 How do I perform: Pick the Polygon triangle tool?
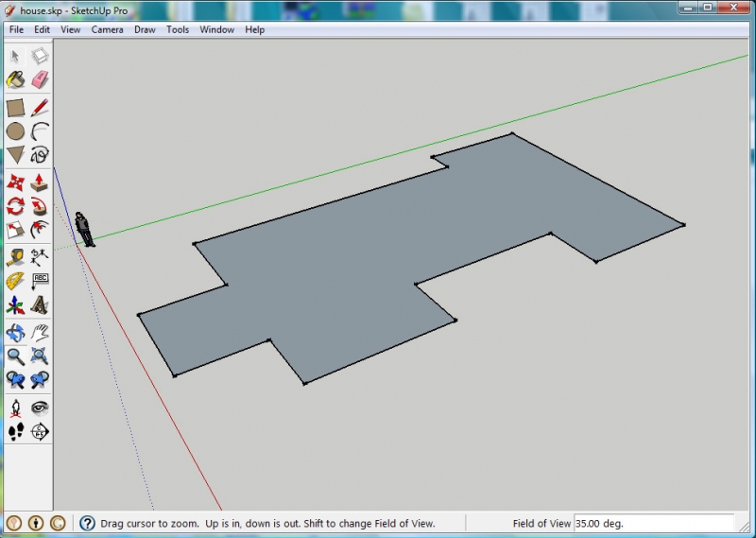15,155
